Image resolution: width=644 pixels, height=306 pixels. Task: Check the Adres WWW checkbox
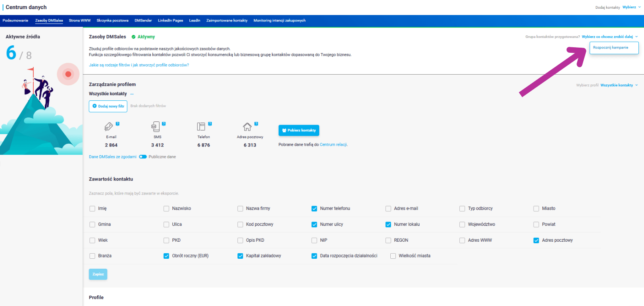click(462, 240)
